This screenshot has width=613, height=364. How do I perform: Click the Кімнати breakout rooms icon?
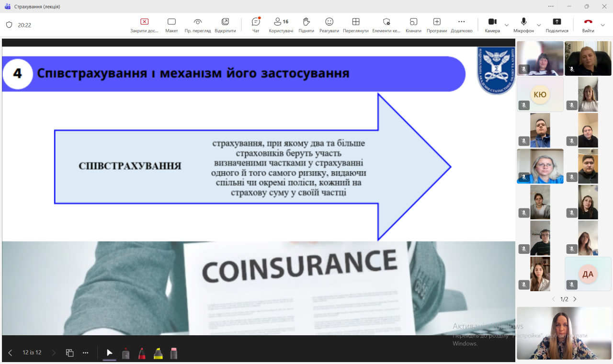point(413,25)
